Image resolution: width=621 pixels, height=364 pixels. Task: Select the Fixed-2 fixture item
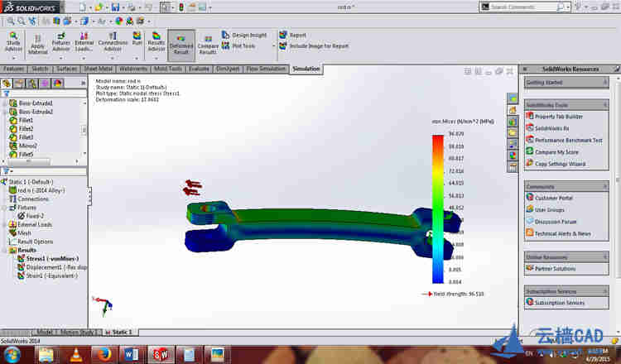(35, 216)
